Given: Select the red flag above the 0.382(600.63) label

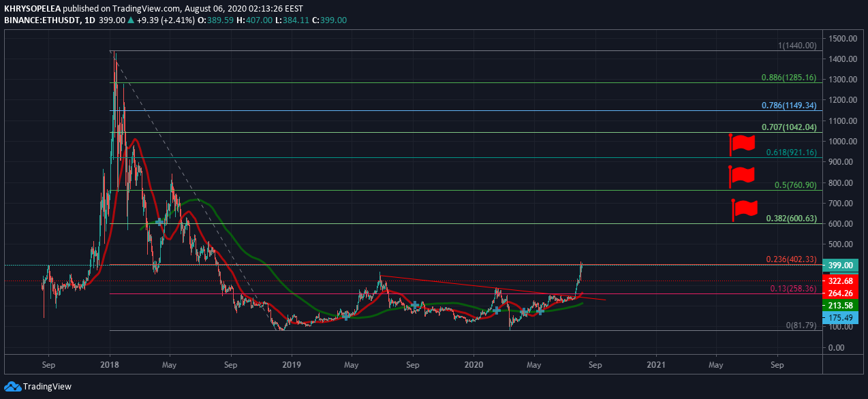Looking at the screenshot, I should coord(745,210).
